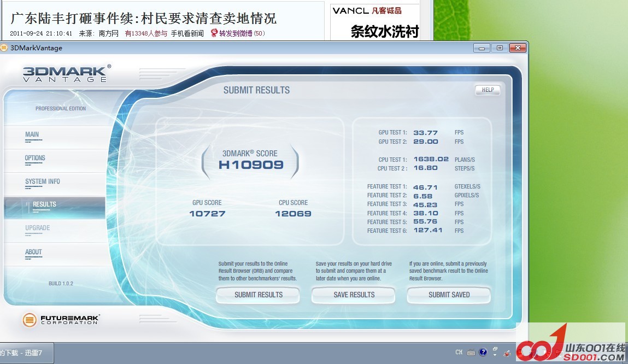This screenshot has width=628, height=364.
Task: Click the 3DMarkVantage title bar icon
Action: pos(4,48)
